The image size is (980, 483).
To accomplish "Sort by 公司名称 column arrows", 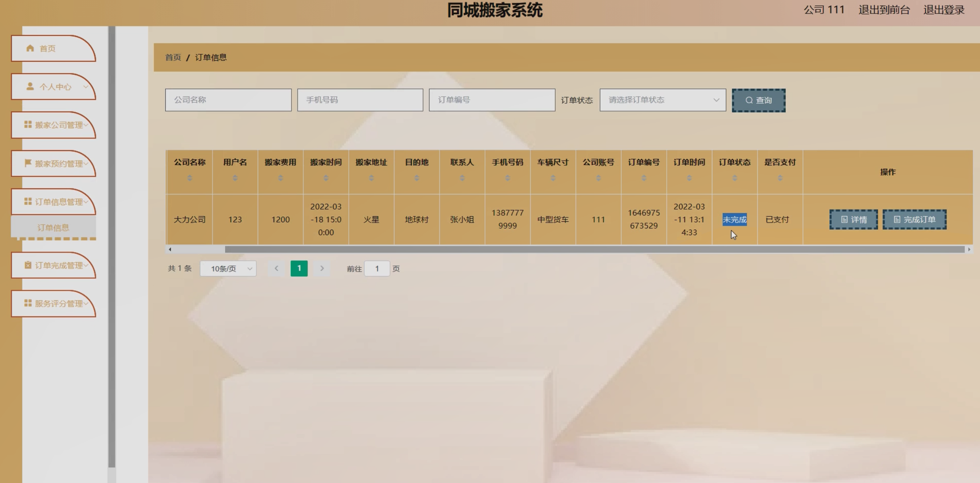I will coord(190,178).
